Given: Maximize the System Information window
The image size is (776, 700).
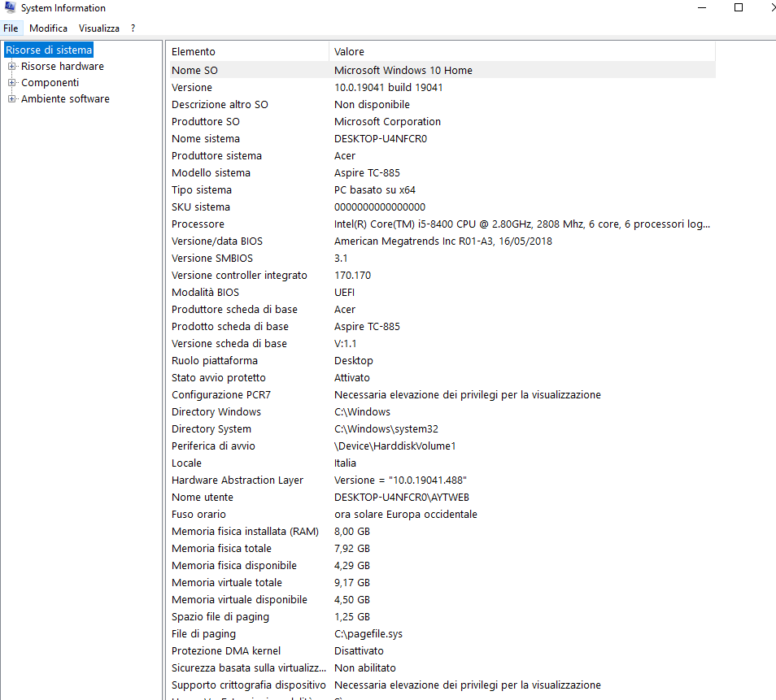Looking at the screenshot, I should pyautogui.click(x=739, y=8).
